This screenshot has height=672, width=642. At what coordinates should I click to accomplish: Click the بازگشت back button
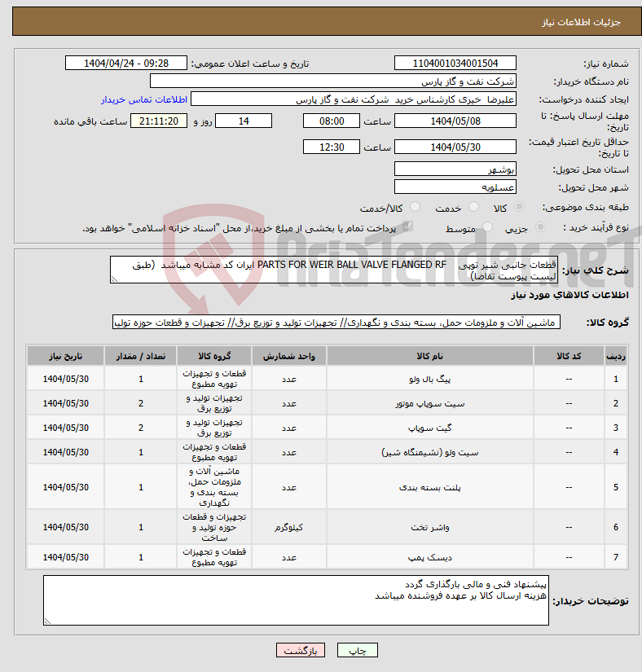(x=301, y=650)
